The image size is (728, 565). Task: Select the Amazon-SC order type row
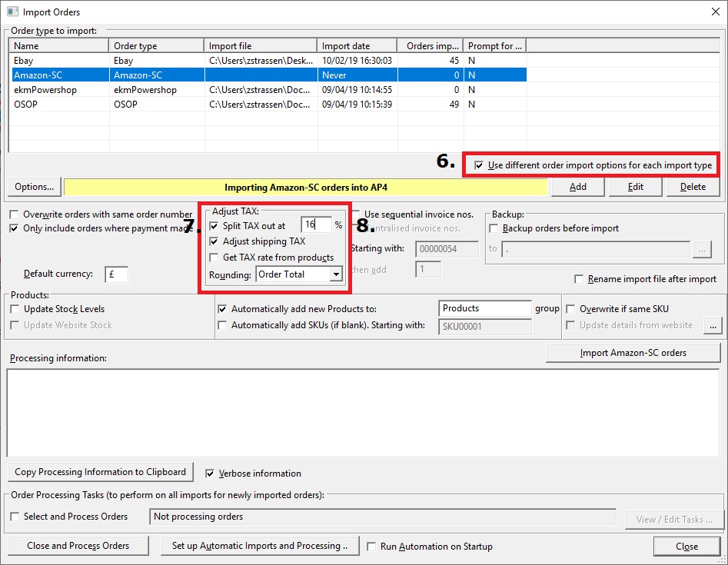pyautogui.click(x=268, y=75)
